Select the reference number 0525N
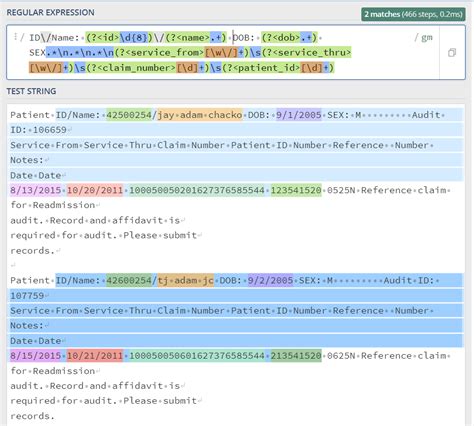The image size is (474, 426). point(341,190)
